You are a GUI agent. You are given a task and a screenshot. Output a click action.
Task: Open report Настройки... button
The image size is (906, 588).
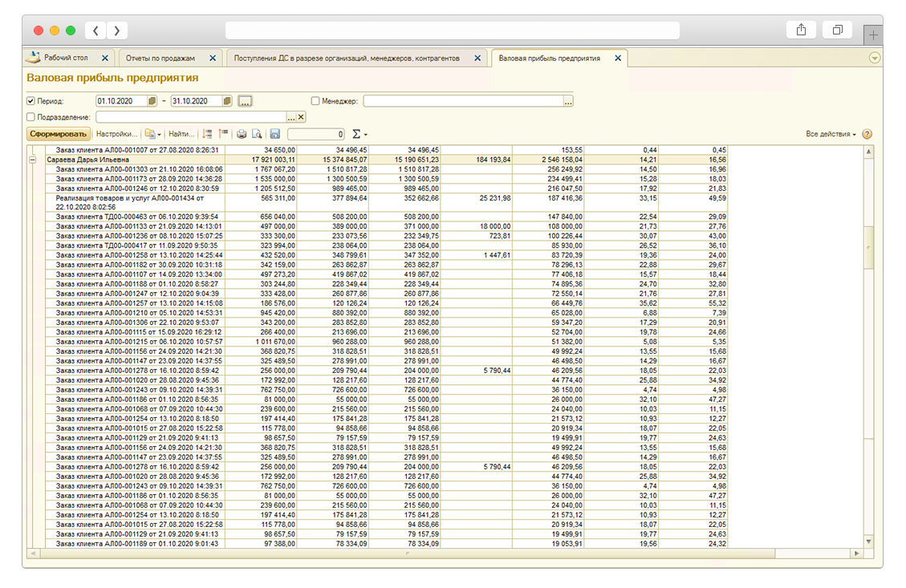click(x=117, y=134)
